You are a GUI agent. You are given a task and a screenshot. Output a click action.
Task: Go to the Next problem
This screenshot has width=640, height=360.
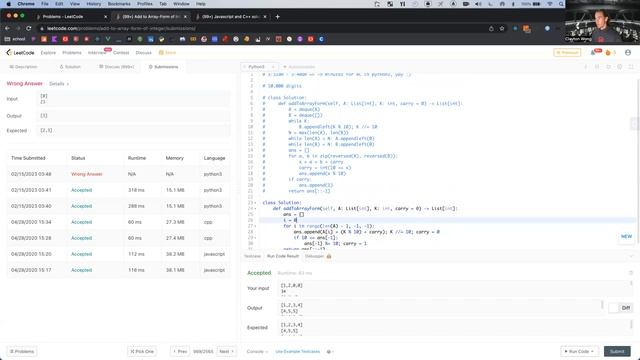coord(226,351)
